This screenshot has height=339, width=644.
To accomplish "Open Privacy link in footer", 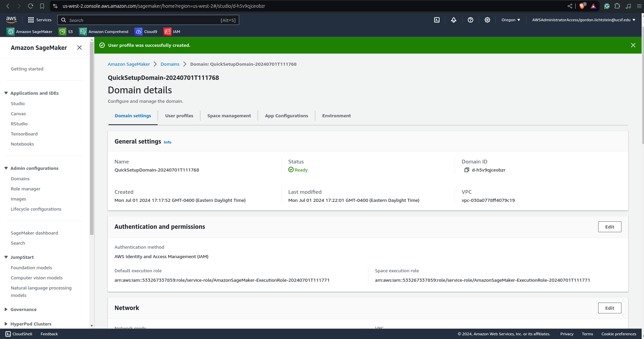I will (567, 334).
